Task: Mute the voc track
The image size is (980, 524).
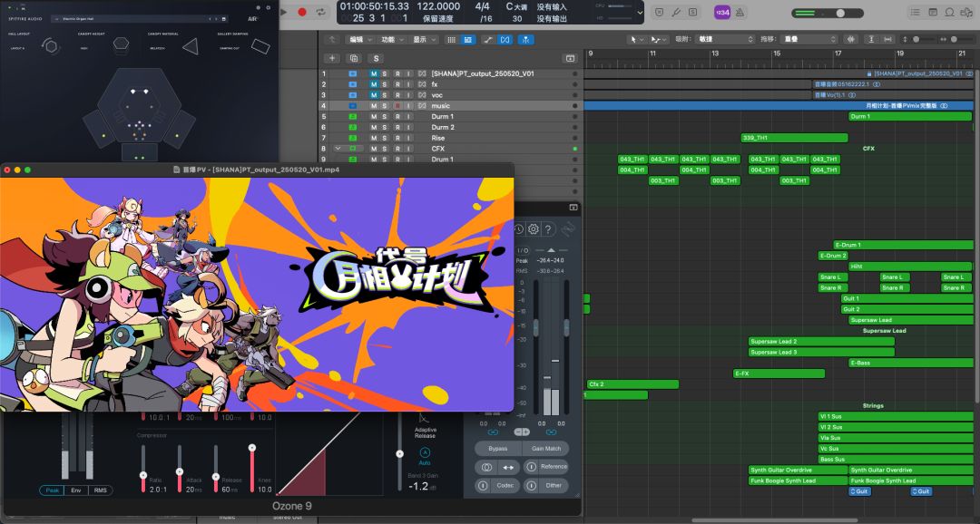Action: tap(373, 95)
